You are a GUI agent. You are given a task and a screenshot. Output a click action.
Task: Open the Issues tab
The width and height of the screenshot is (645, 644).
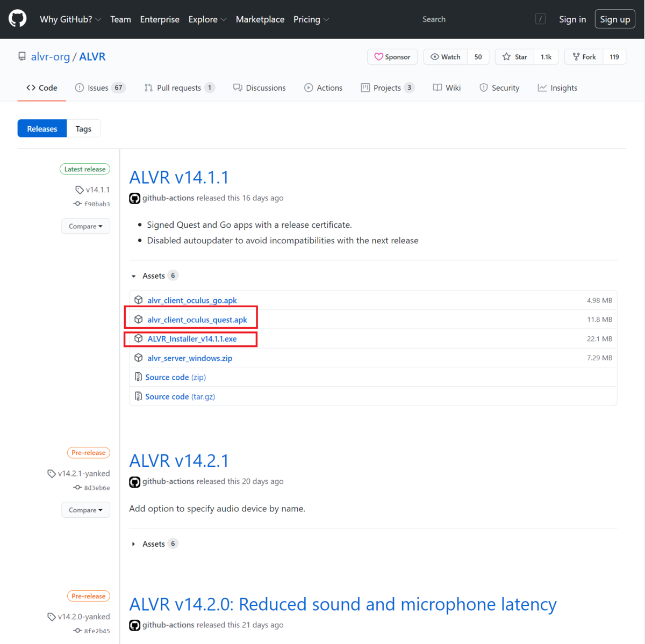(100, 88)
